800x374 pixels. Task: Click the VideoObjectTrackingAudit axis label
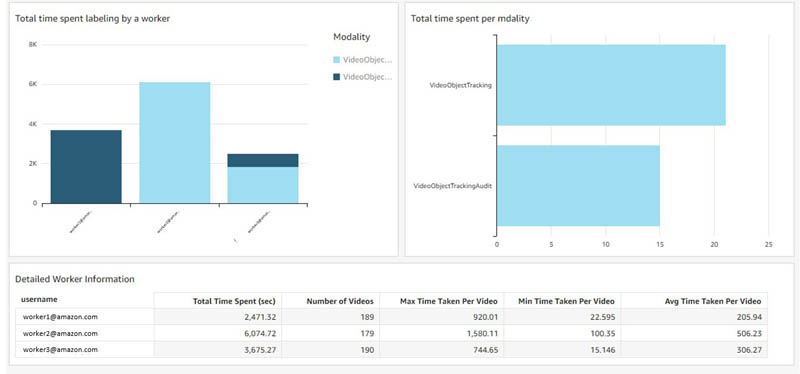tap(453, 186)
